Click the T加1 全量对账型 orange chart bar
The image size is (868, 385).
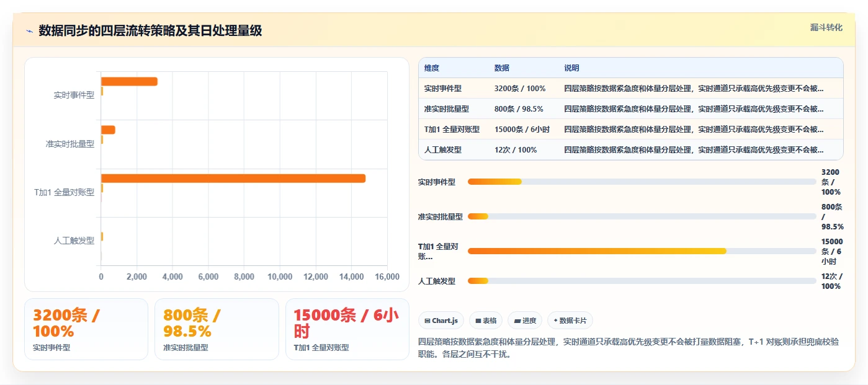click(233, 179)
